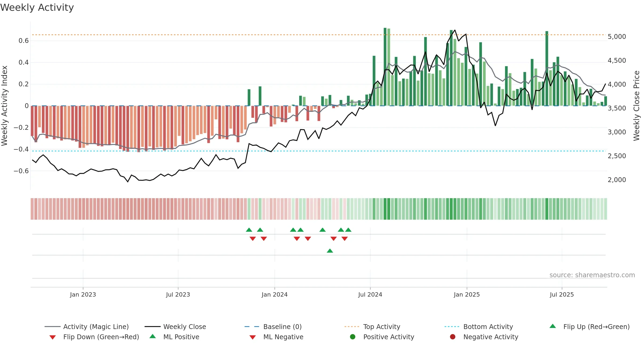The image size is (644, 362).
Task: Click the 2,500 price axis tick
Action: [x=617, y=156]
